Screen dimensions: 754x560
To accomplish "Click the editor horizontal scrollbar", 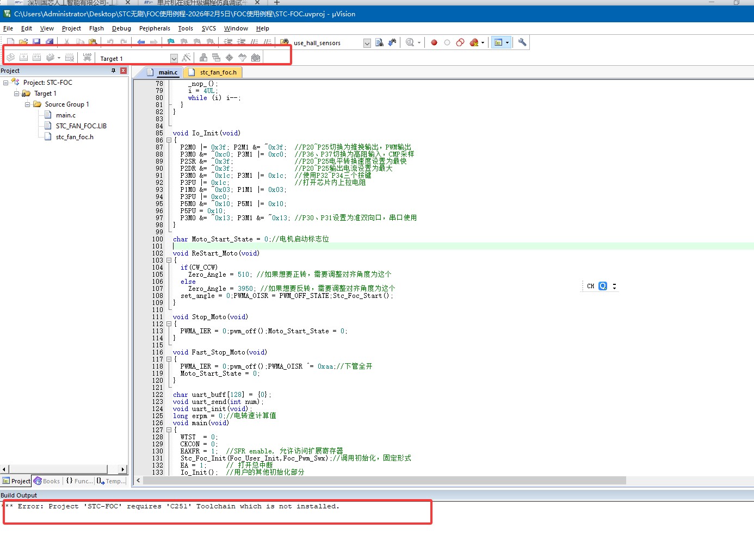I will click(x=381, y=481).
